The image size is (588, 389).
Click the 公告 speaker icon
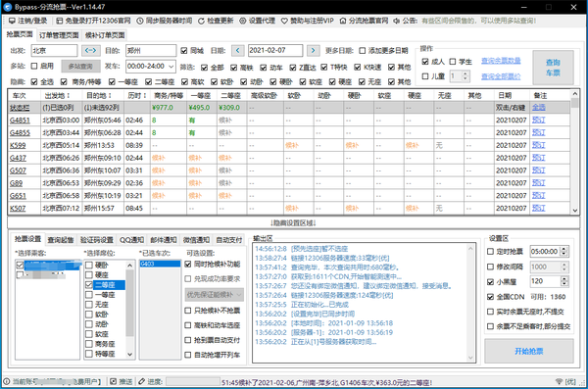[396, 21]
